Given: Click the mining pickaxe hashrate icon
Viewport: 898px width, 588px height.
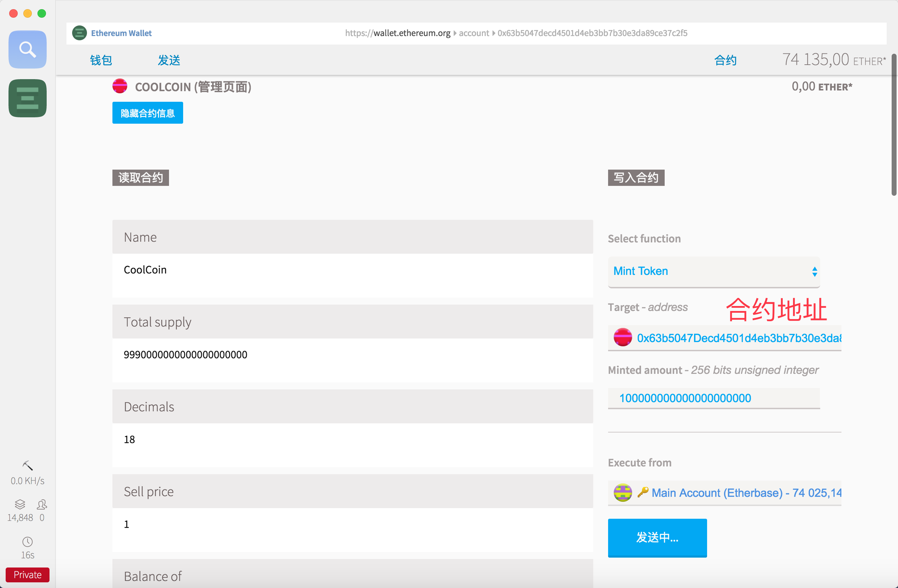Looking at the screenshot, I should point(28,466).
